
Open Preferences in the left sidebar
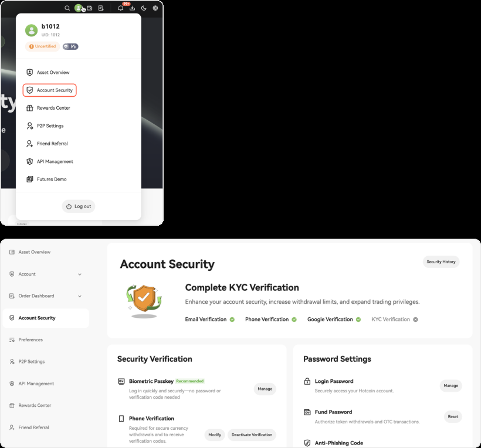(x=31, y=340)
